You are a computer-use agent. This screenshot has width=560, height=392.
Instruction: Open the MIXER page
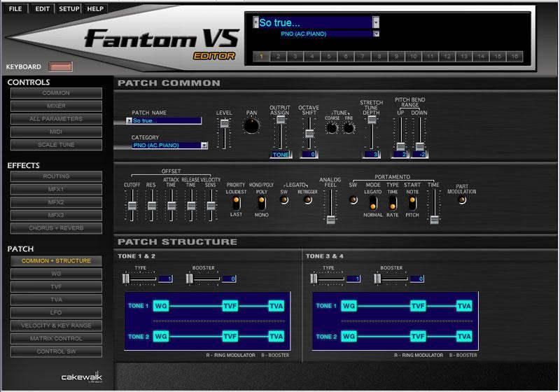point(56,106)
